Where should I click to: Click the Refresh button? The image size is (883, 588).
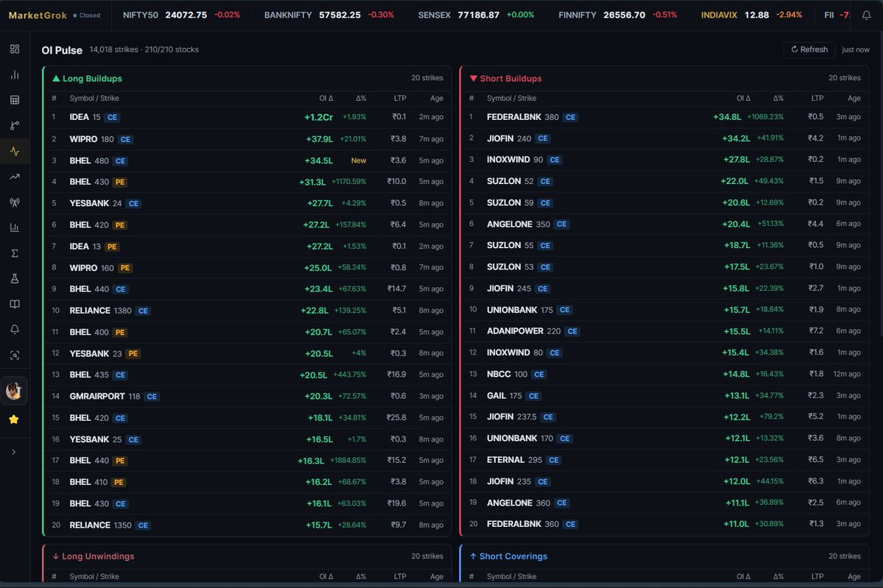(809, 49)
